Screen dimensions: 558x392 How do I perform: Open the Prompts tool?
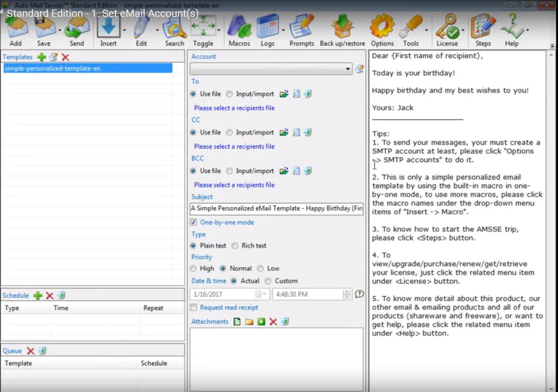302,32
